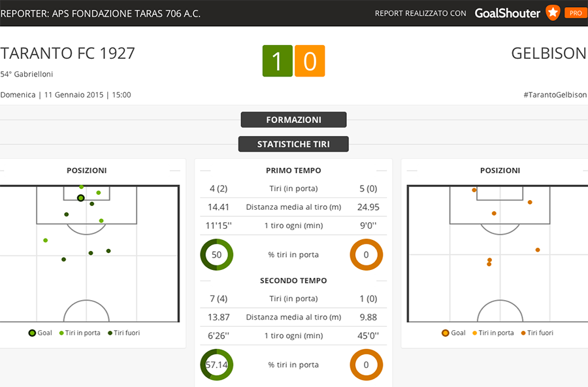Click the goal marker in Taranto's shot map
588x387 pixels.
point(80,198)
